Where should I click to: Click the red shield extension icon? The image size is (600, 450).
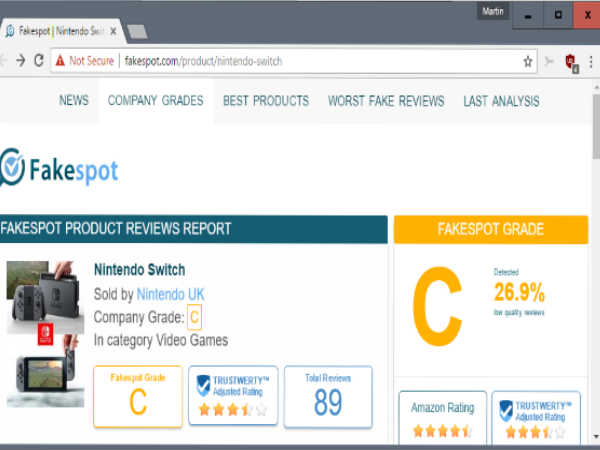[x=571, y=62]
